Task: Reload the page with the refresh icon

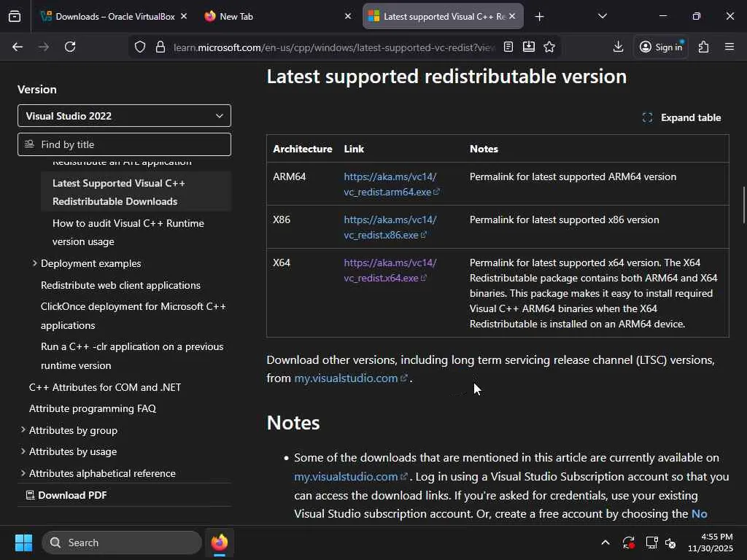Action: (x=70, y=47)
